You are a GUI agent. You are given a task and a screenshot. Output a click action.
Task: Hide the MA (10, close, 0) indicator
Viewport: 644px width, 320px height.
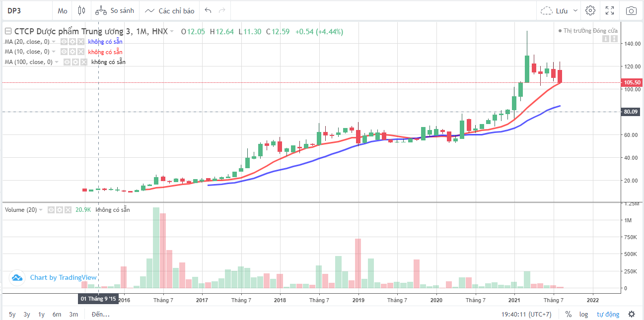pos(64,52)
